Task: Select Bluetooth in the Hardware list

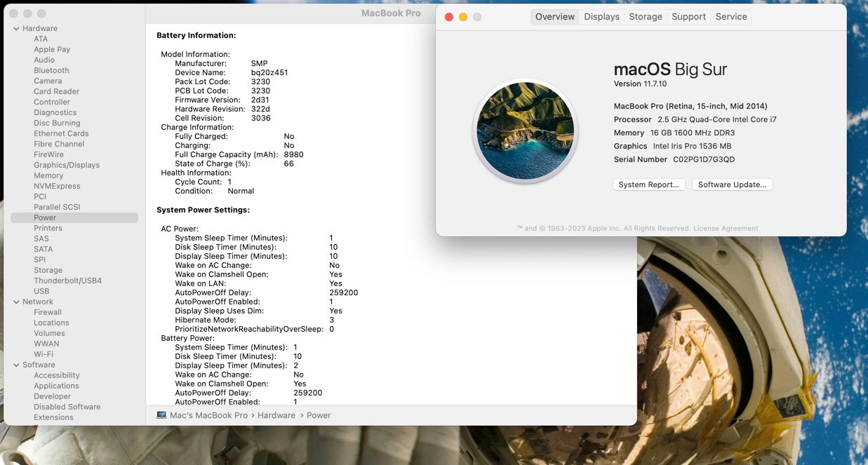Action: tap(51, 71)
